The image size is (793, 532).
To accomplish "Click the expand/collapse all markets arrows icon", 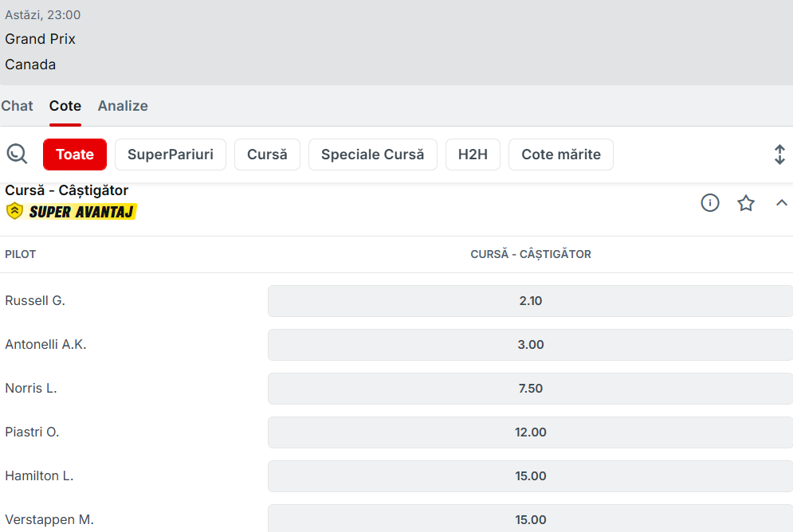I will point(779,155).
